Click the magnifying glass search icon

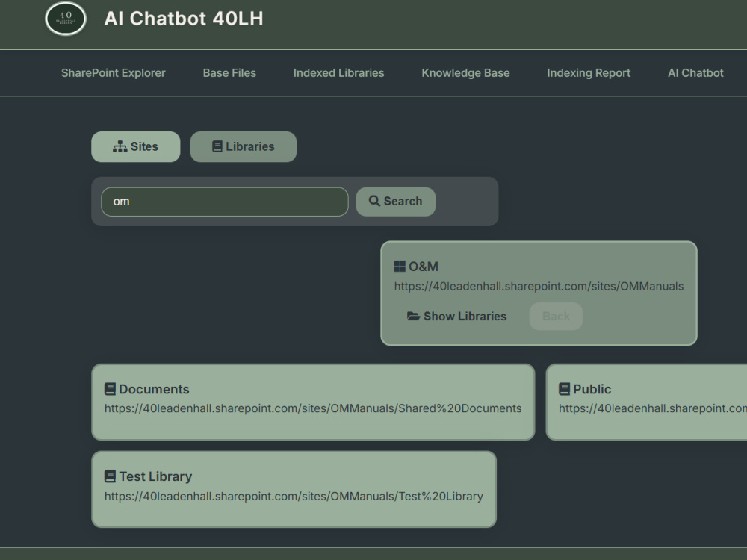click(374, 202)
